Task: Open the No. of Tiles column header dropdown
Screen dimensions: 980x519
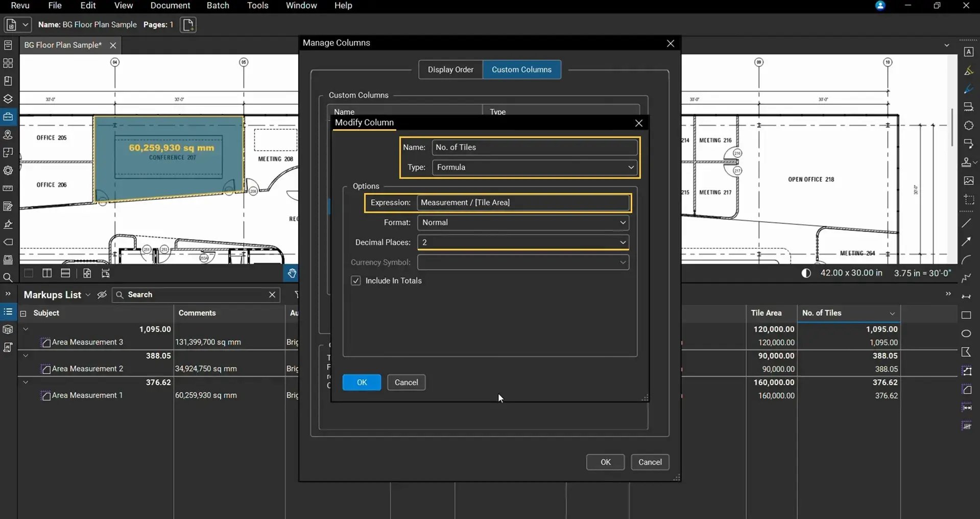Action: [892, 314]
